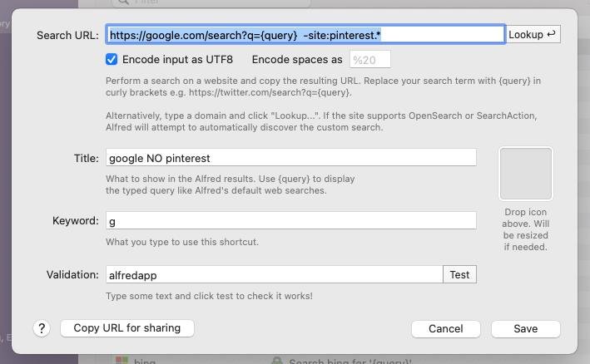Click the lock icon beside Search bing

[x=276, y=362]
